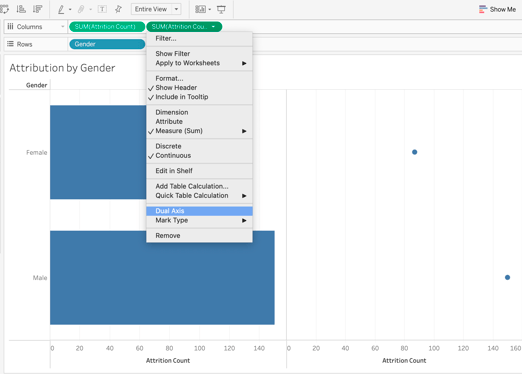Open the Show Me panel

(497, 9)
